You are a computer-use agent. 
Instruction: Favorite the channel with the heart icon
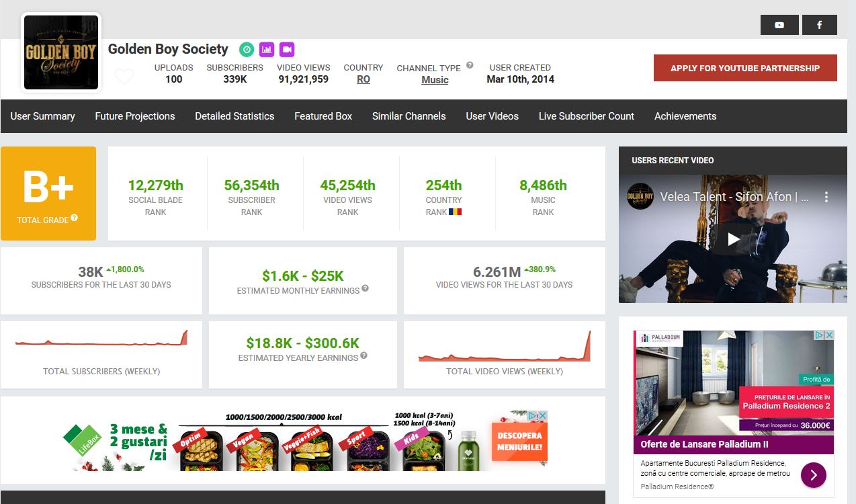pyautogui.click(x=124, y=77)
